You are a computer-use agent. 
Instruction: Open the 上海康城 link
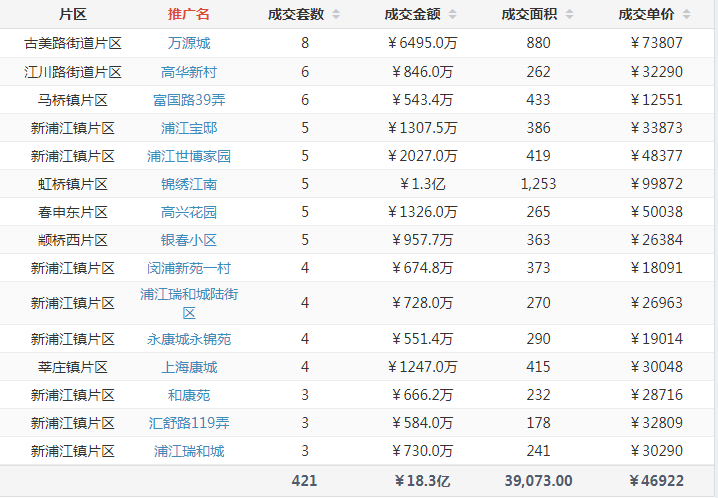tap(189, 367)
